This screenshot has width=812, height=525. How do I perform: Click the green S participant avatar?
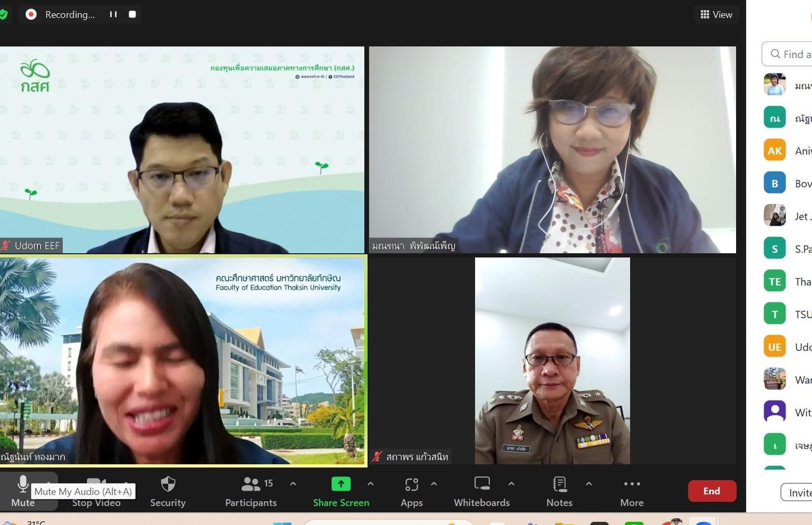[775, 249]
